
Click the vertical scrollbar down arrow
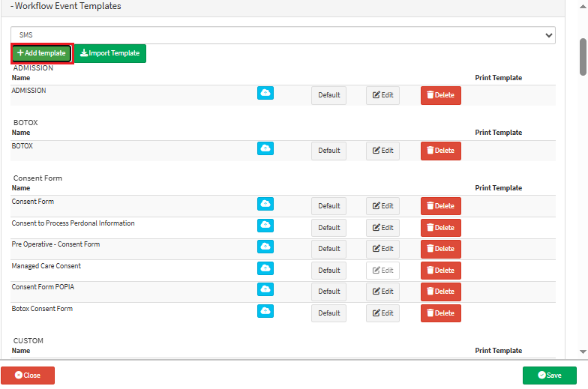[583, 352]
